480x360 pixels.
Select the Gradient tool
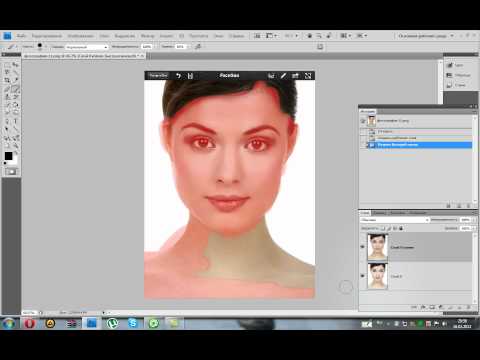(15, 105)
